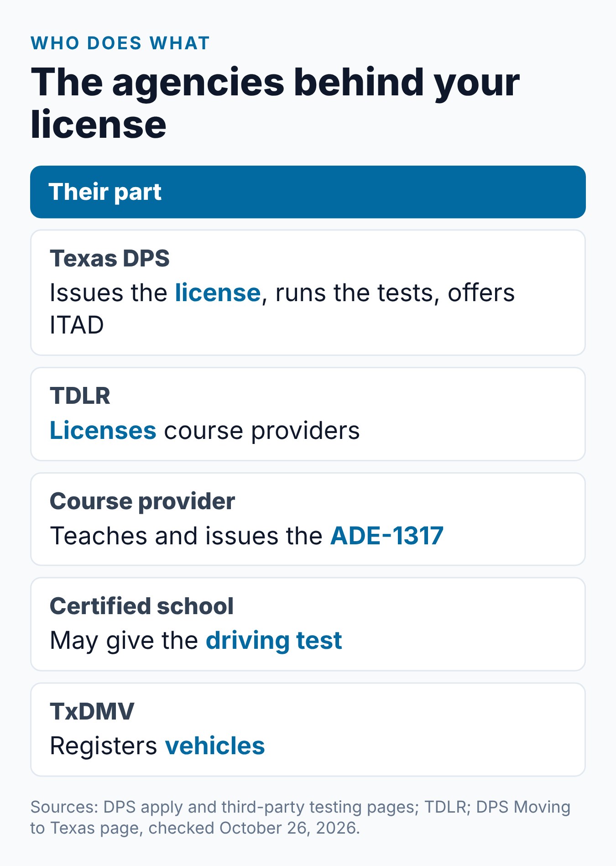Click the 'Sources:' footnote text
The image size is (616, 866).
click(x=300, y=818)
